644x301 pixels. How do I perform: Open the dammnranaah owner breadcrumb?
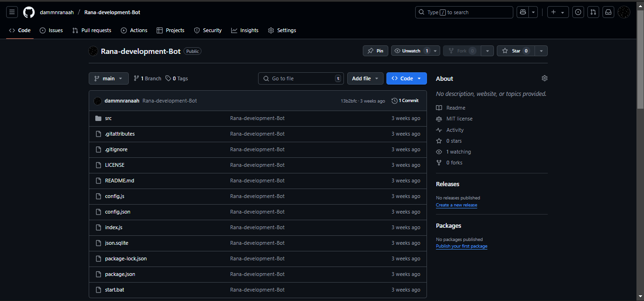click(x=57, y=12)
